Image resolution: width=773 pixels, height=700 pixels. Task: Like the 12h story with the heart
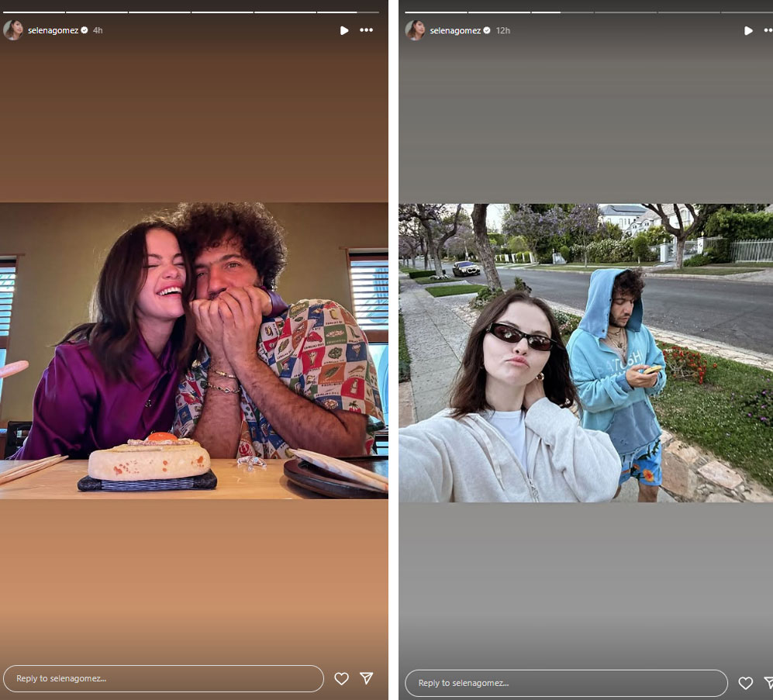click(745, 683)
